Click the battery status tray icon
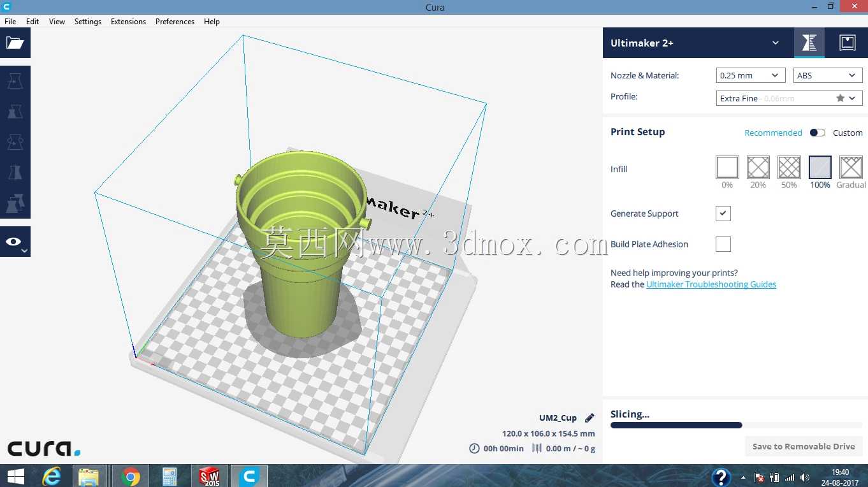This screenshot has width=868, height=487. tap(774, 477)
